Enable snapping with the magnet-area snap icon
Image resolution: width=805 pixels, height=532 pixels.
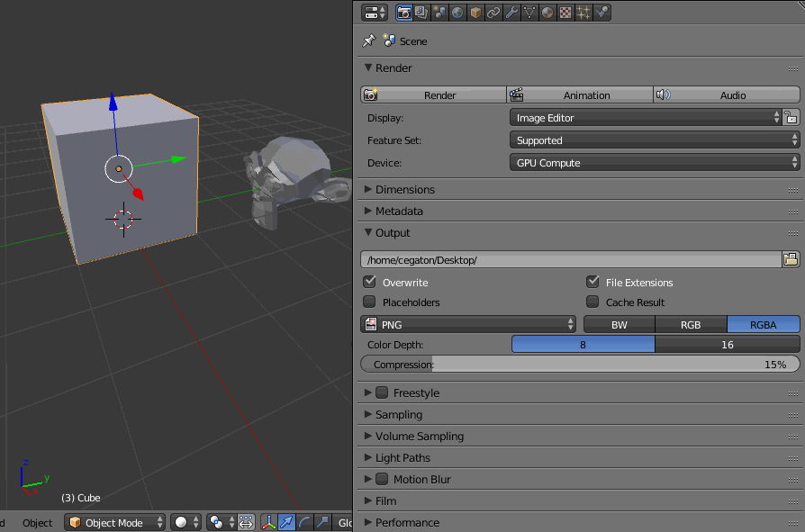[x=246, y=522]
